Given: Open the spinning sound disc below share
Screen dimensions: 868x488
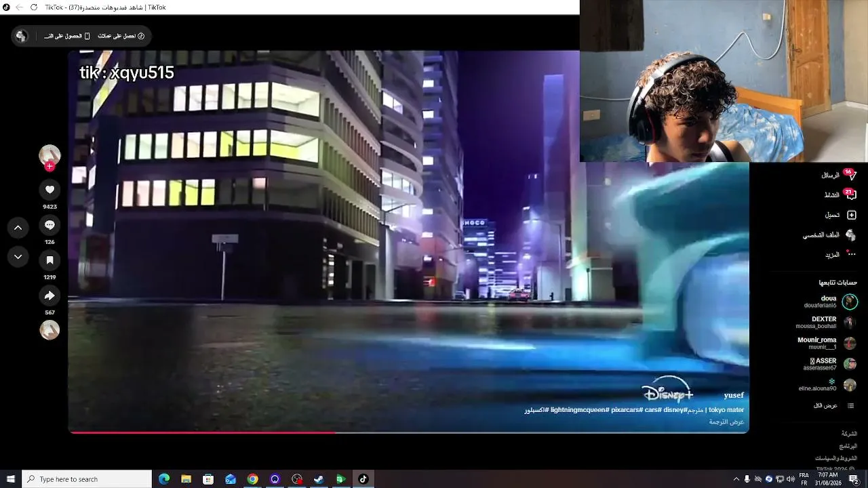Looking at the screenshot, I should pyautogui.click(x=50, y=330).
